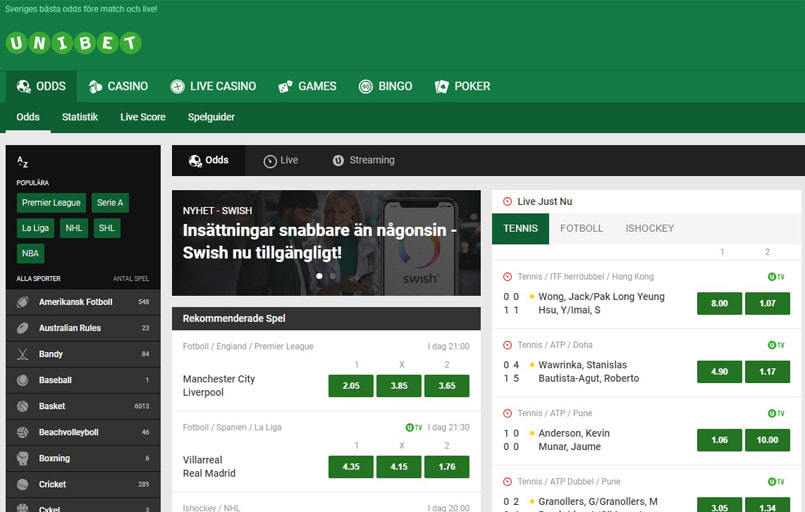805x512 pixels.
Task: Click the TV icon for ITF Hong Kong match
Action: pyautogui.click(x=776, y=277)
